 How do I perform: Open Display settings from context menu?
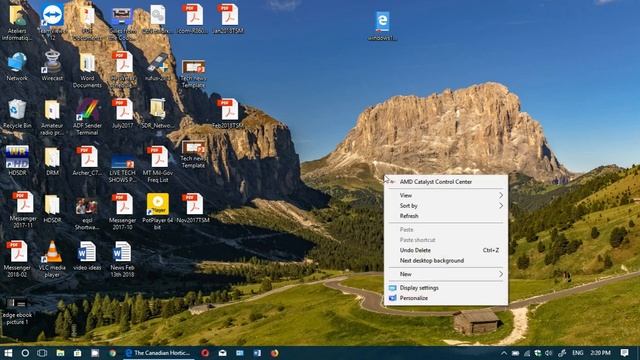pos(446,288)
